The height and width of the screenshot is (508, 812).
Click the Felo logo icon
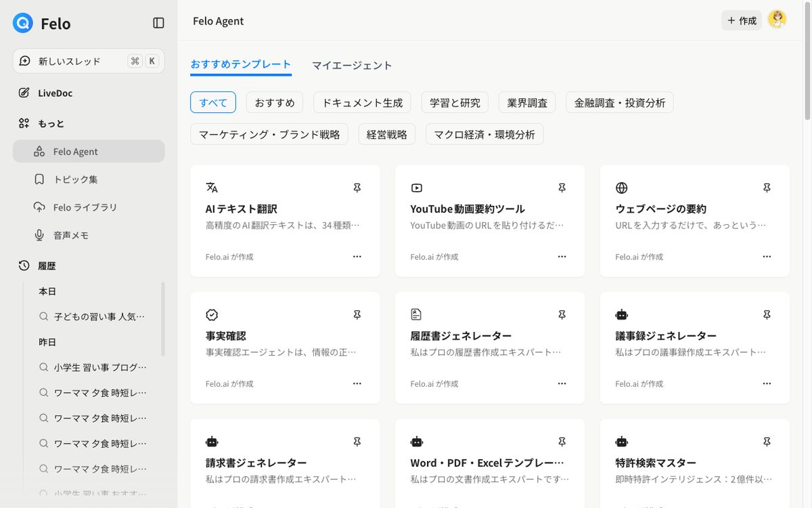(23, 23)
